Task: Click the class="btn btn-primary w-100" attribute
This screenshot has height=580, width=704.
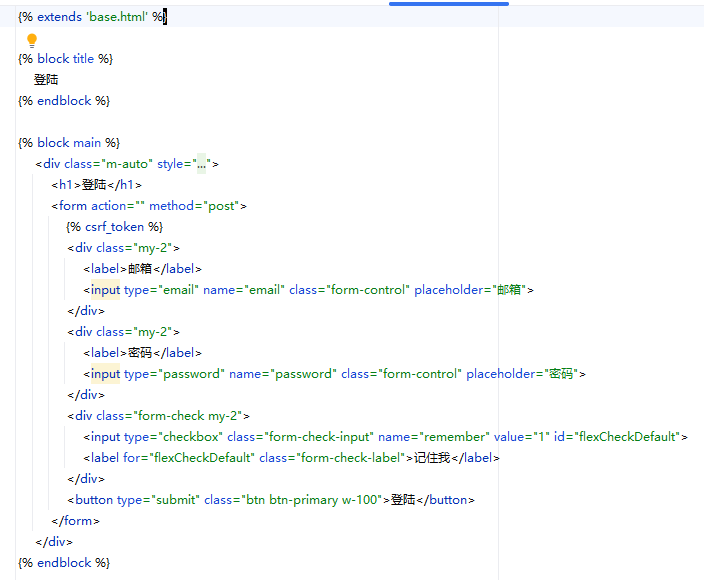Action: tap(293, 500)
